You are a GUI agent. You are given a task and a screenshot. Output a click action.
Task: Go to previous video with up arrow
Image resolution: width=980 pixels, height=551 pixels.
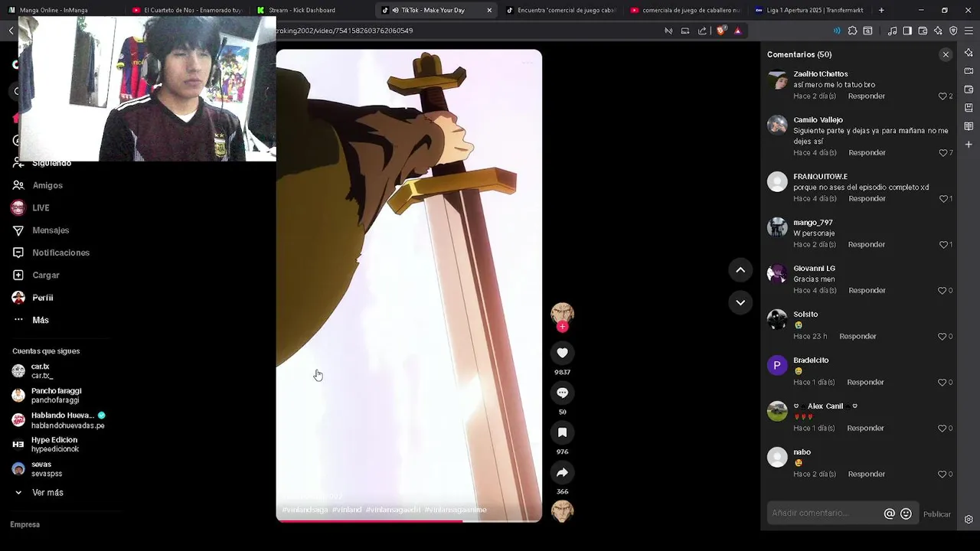pyautogui.click(x=740, y=269)
